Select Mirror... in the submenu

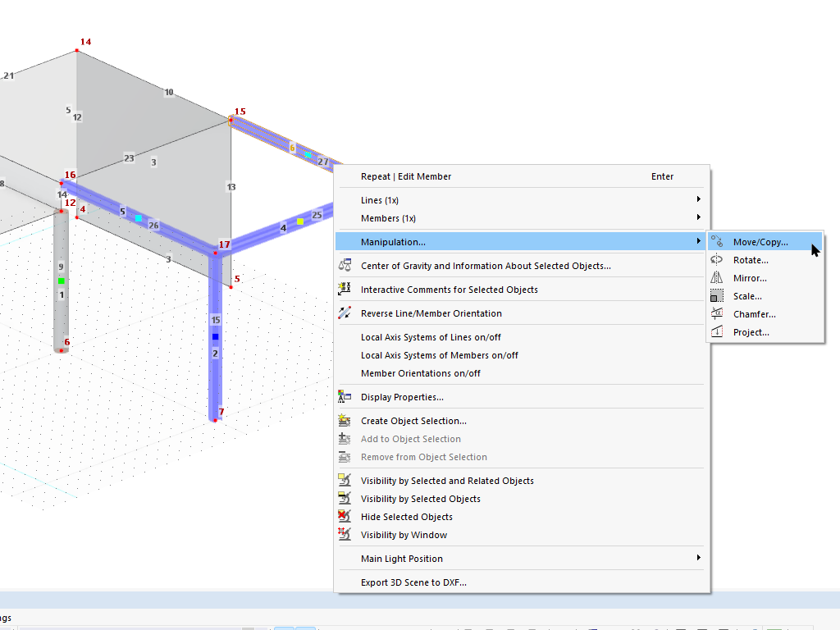point(765,278)
